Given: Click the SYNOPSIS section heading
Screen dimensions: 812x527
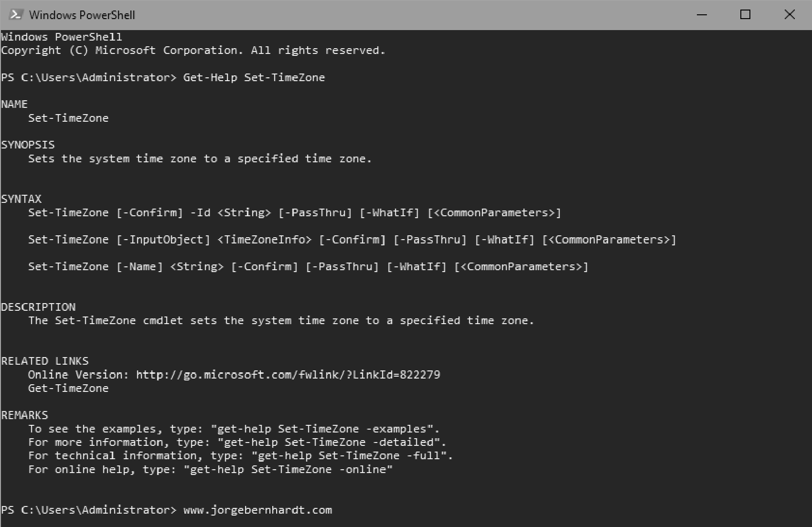Looking at the screenshot, I should coord(28,144).
